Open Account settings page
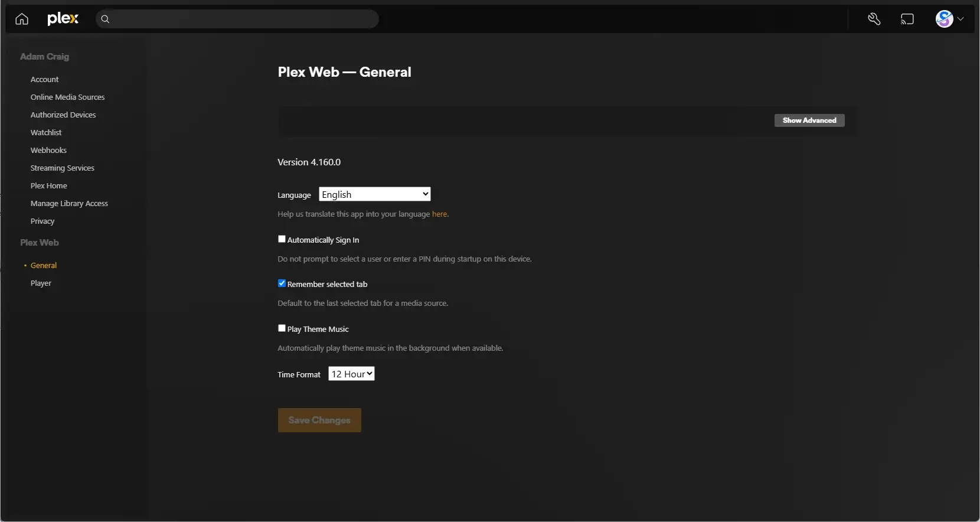Image resolution: width=980 pixels, height=522 pixels. click(x=45, y=79)
